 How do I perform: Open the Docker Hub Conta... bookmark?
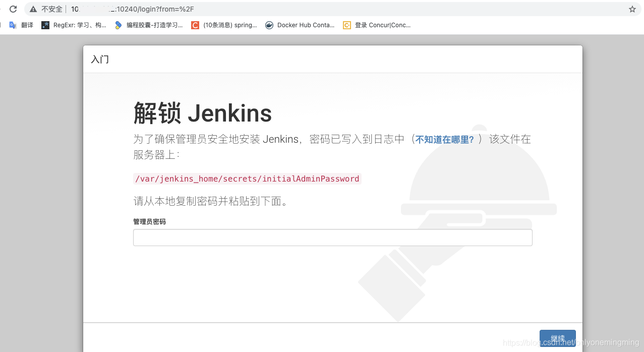(300, 25)
